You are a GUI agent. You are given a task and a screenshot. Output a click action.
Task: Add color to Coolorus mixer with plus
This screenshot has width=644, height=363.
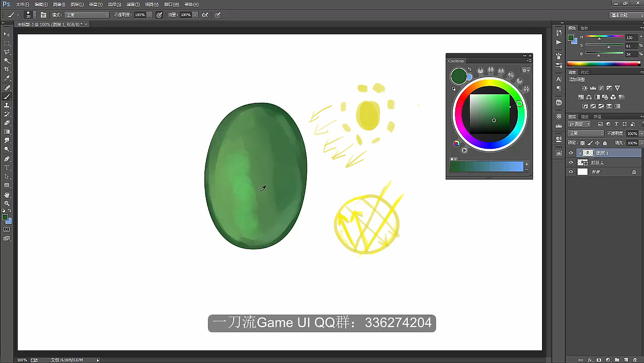click(526, 164)
